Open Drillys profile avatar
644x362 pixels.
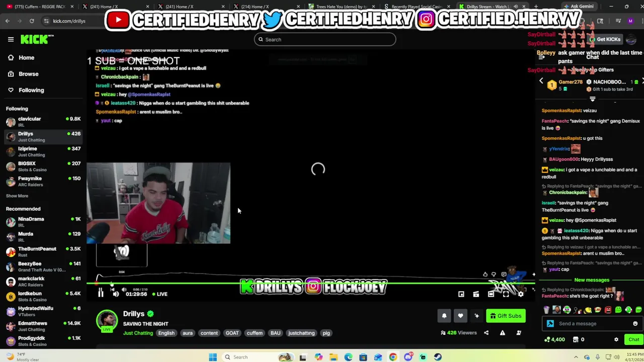coord(107,321)
